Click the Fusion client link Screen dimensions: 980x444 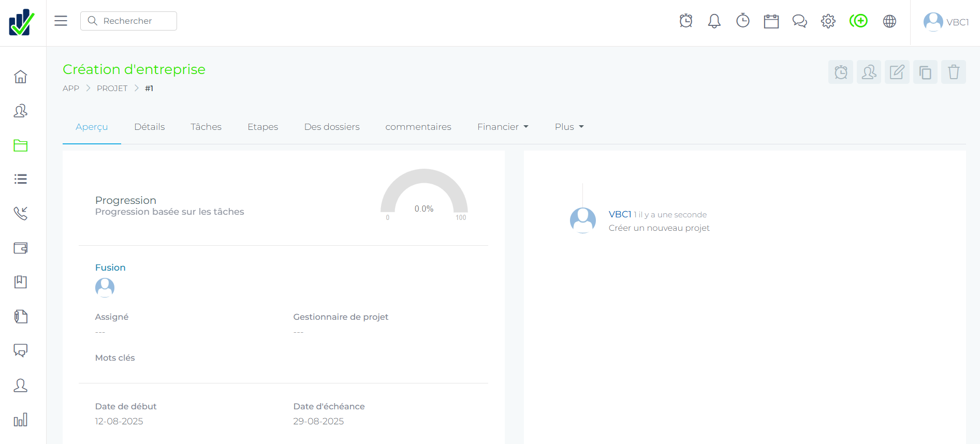click(110, 268)
